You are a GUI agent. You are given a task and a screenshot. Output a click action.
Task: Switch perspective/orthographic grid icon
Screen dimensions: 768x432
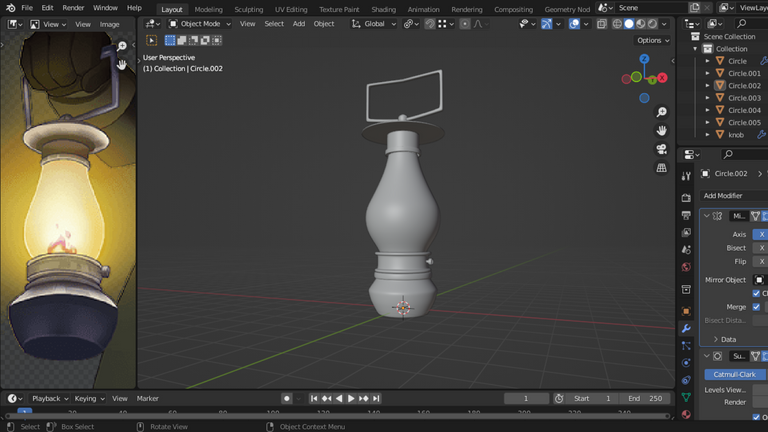661,168
